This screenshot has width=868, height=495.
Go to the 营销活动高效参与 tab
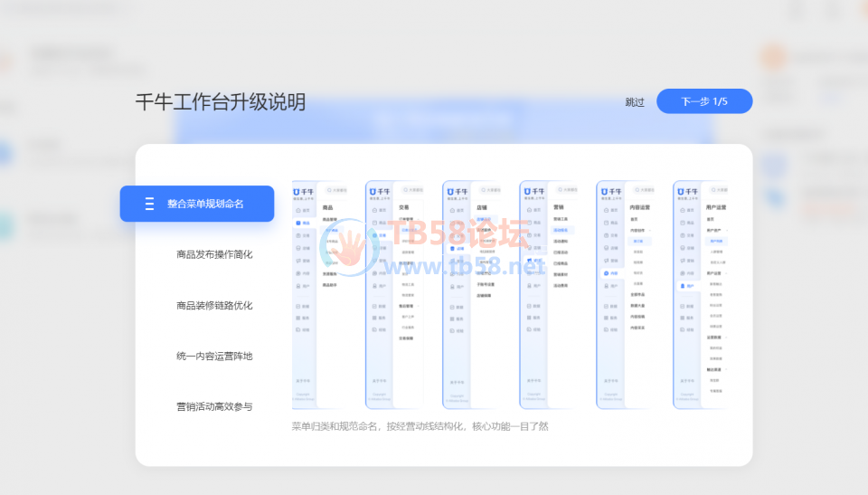coord(214,407)
